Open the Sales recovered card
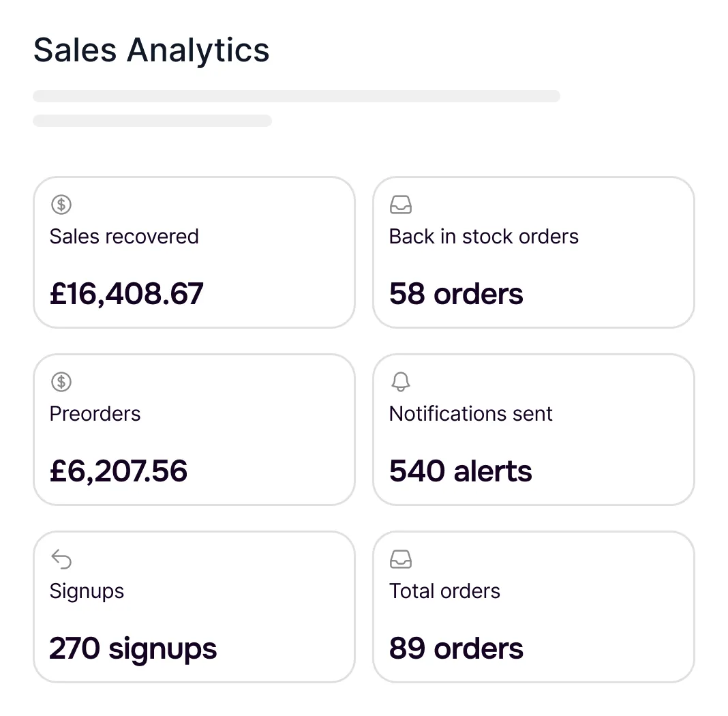Viewport: 728px width, 716px height. (x=194, y=252)
